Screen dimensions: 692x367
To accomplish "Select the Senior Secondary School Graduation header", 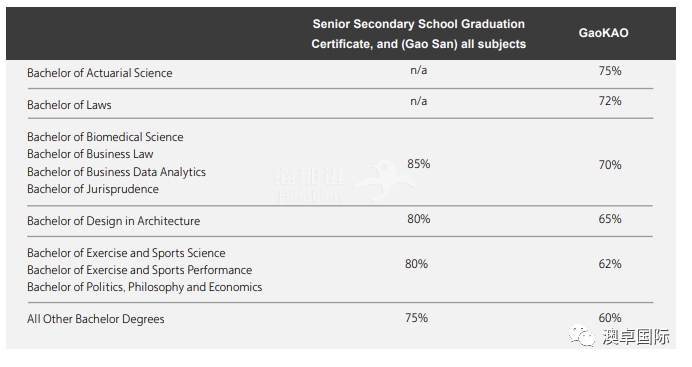I will pyautogui.click(x=418, y=34).
